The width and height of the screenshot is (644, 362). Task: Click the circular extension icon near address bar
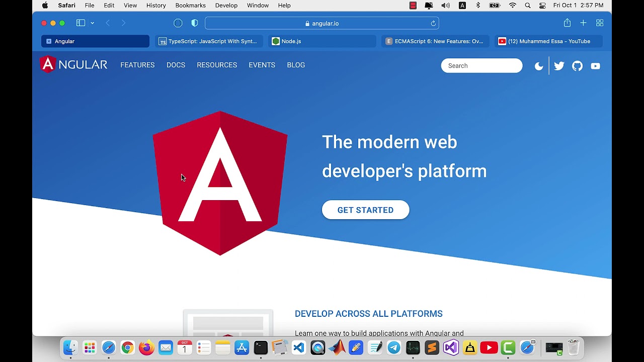point(178,23)
